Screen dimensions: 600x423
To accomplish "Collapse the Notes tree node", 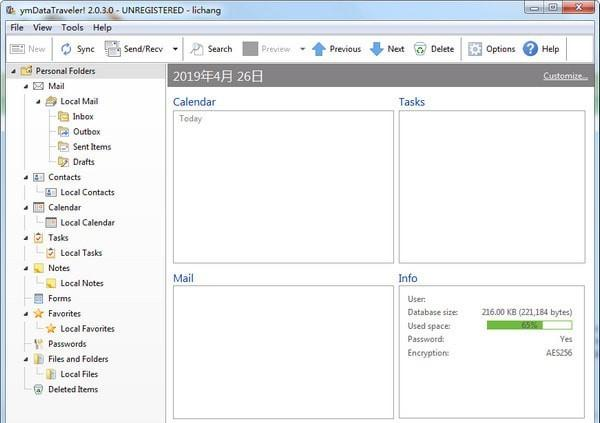I will (x=26, y=268).
